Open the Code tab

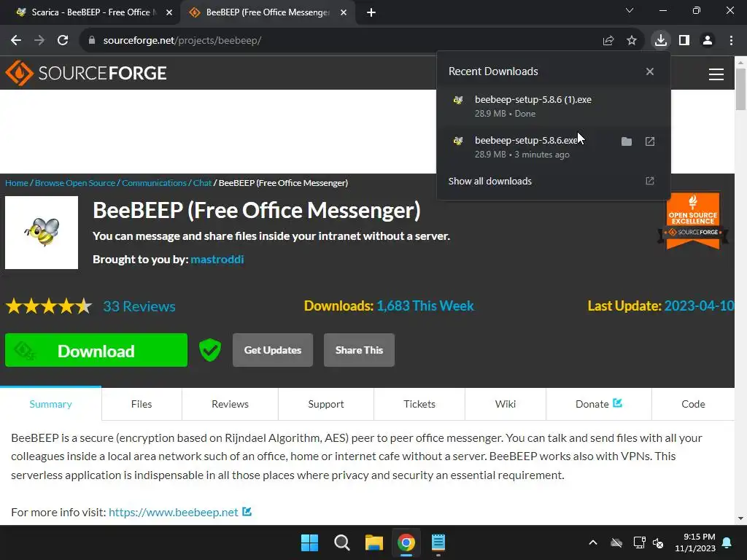coord(693,404)
